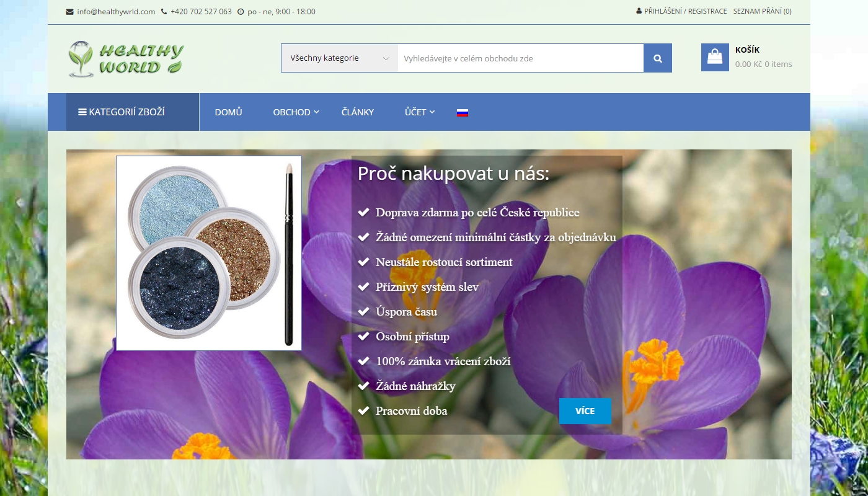Screen dimensions: 868x496
Task: Click the checkmark beside Osobní přístup
Action: tap(364, 337)
